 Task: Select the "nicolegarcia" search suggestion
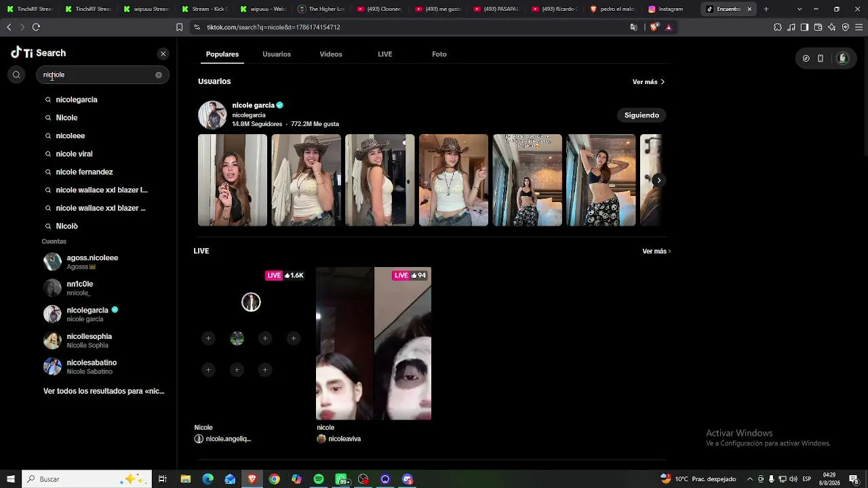point(77,100)
